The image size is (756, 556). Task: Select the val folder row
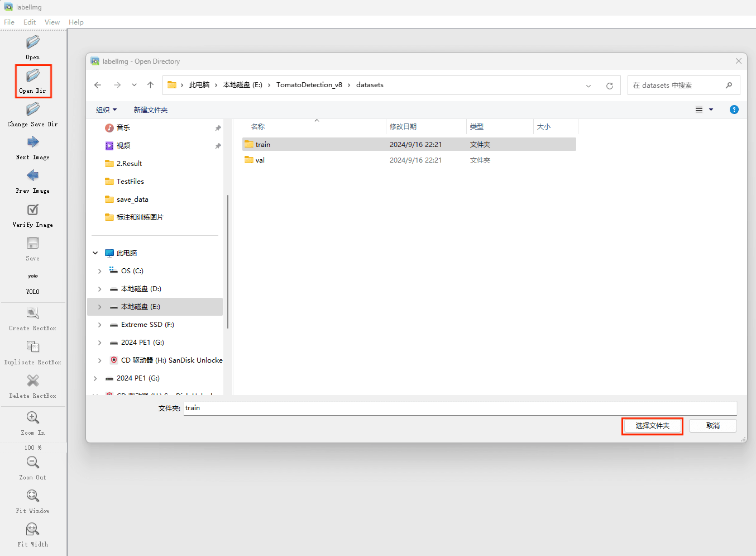[409, 160]
